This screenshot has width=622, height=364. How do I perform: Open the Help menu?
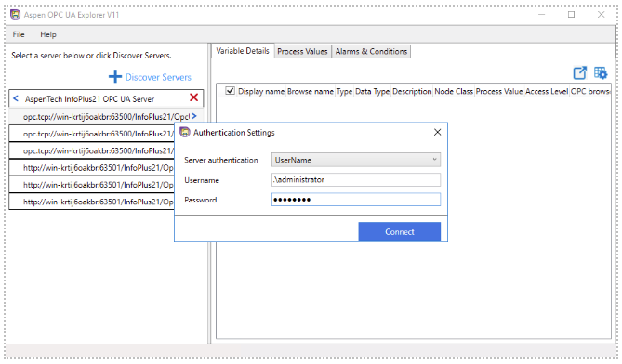(48, 34)
